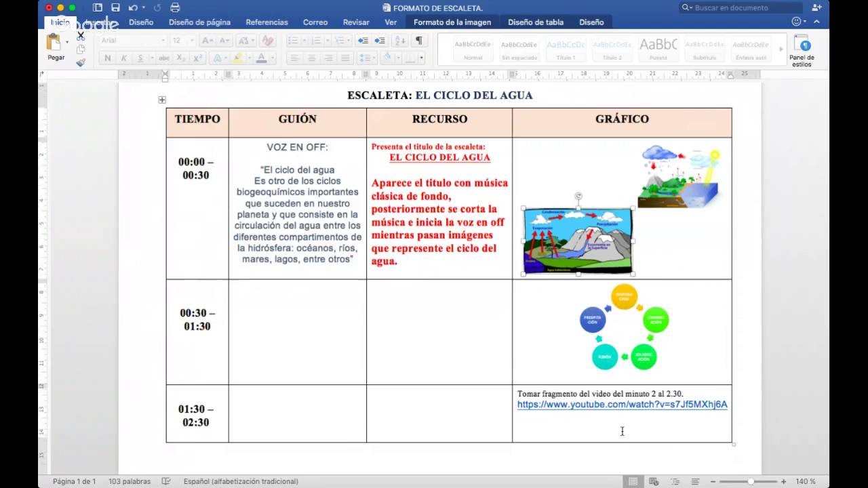
Task: Click the Undo arrow icon
Action: coord(132,7)
